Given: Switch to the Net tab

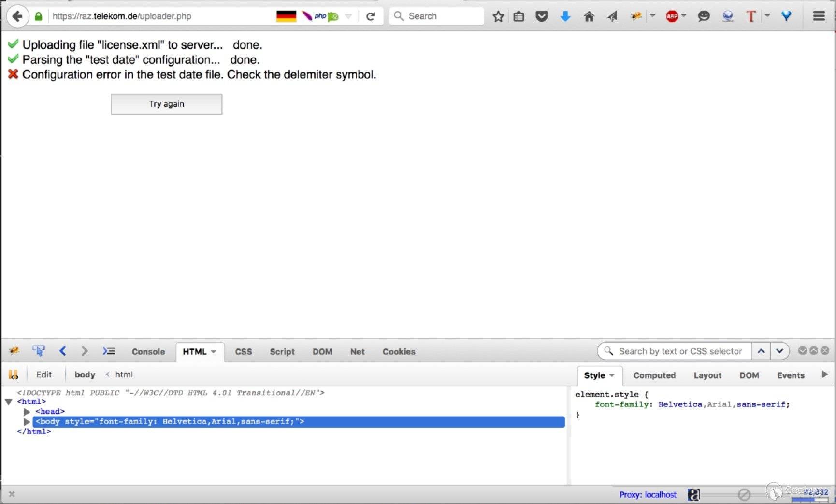Looking at the screenshot, I should click(x=358, y=352).
